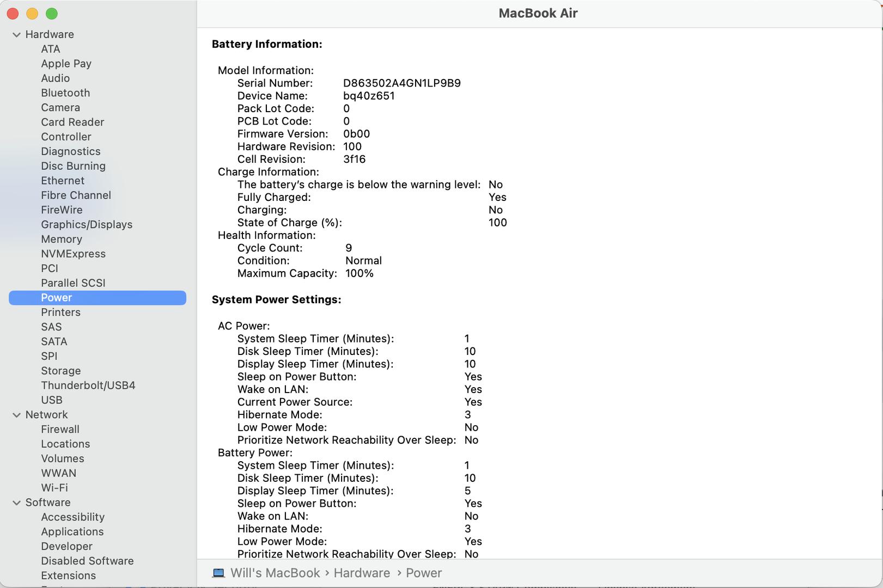Image resolution: width=883 pixels, height=588 pixels.
Task: Select NVMExpress in the sidebar
Action: coord(73,254)
